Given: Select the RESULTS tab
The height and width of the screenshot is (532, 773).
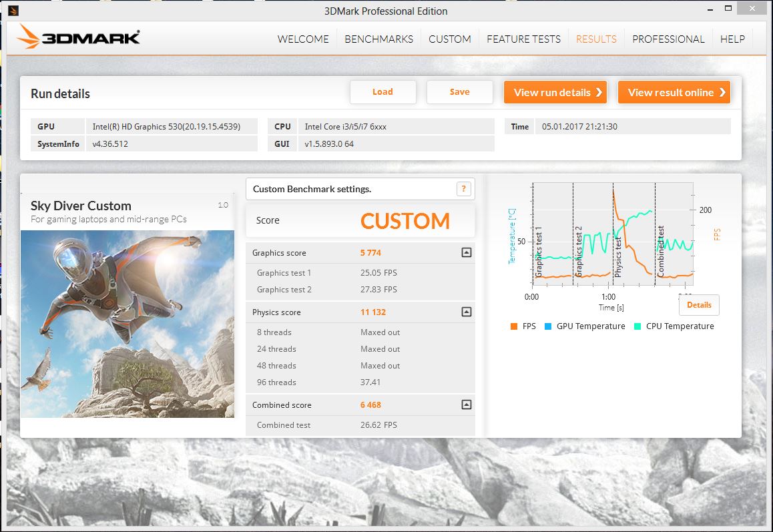Looking at the screenshot, I should click(x=596, y=39).
